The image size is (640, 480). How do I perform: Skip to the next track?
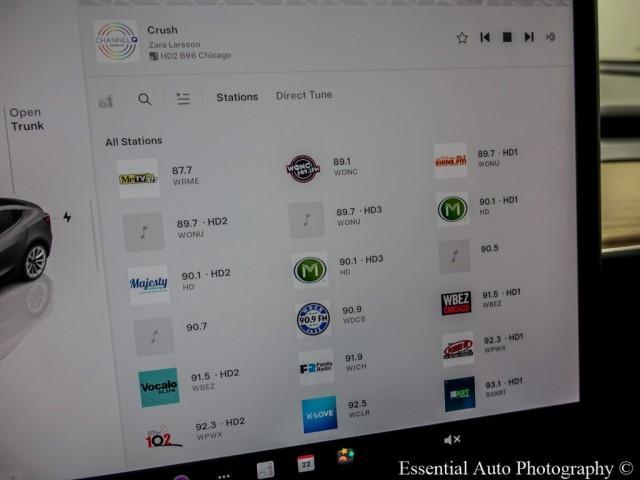click(x=529, y=37)
